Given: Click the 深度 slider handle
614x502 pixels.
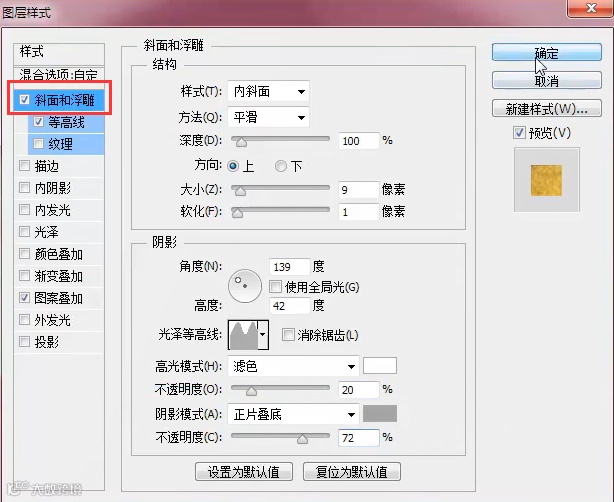Looking at the screenshot, I should point(242,142).
